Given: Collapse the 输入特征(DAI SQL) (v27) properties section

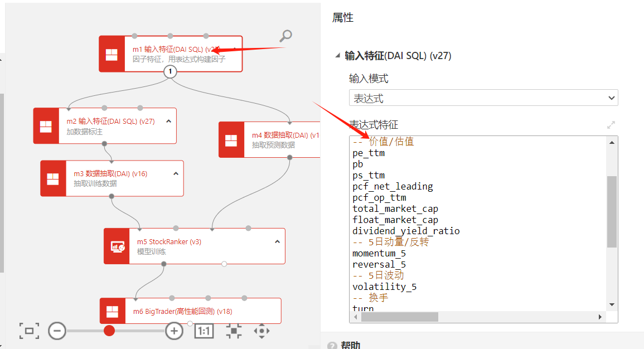Looking at the screenshot, I should pyautogui.click(x=337, y=56).
